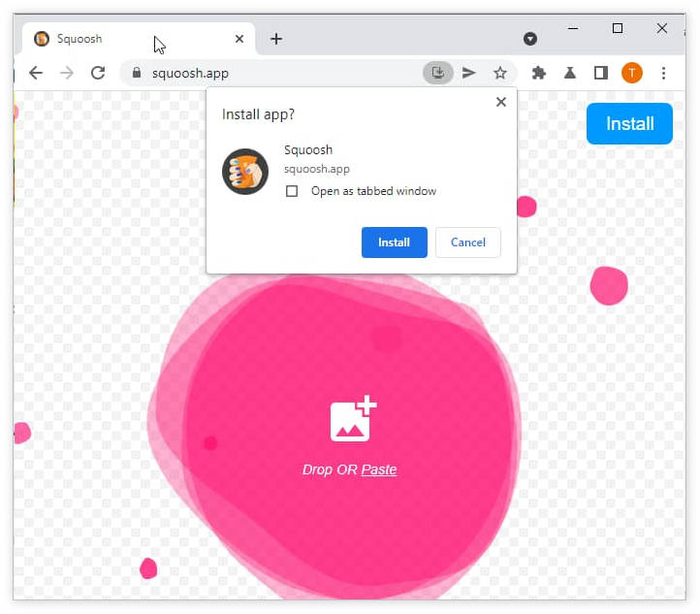This screenshot has height=614, width=700.
Task: Open the Chrome three-dot menu
Action: pyautogui.click(x=664, y=73)
